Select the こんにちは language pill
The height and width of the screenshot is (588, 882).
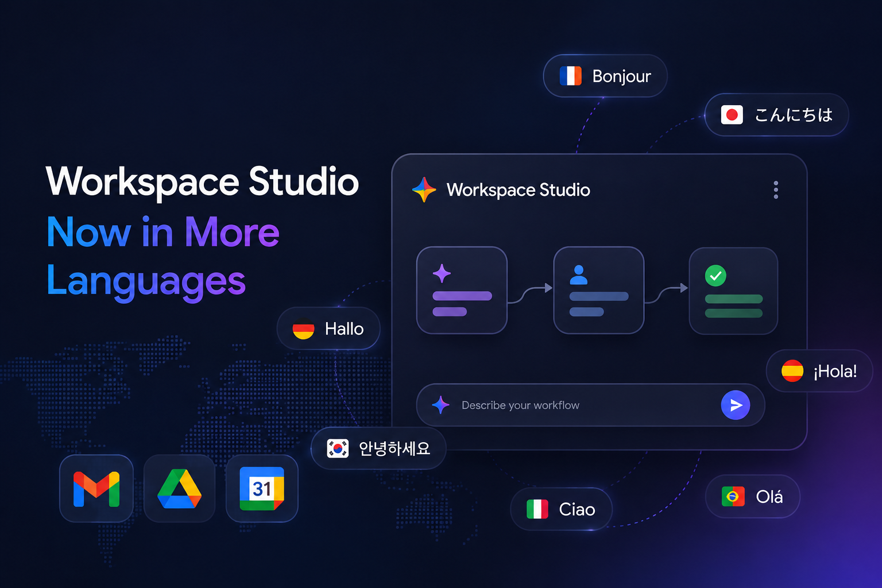(776, 115)
